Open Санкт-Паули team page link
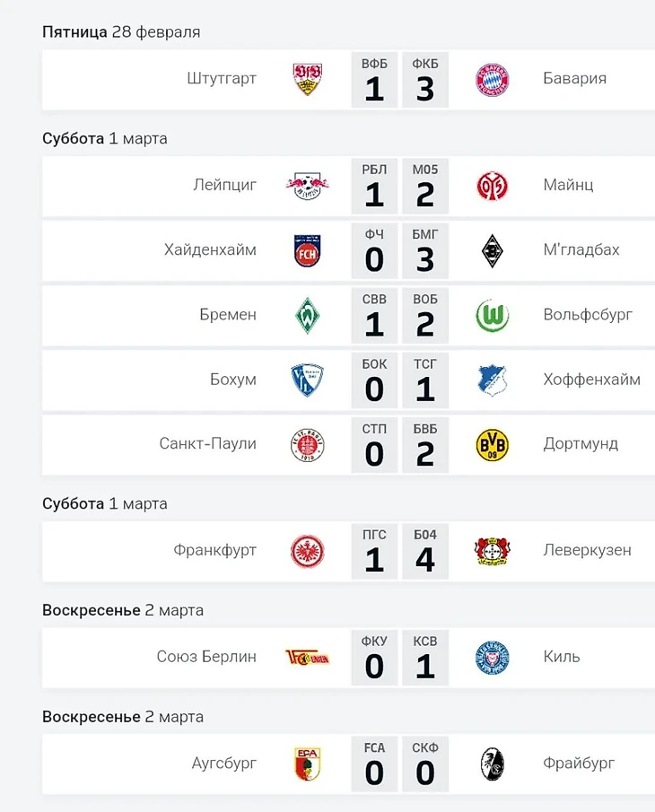655x812 pixels. (x=207, y=444)
